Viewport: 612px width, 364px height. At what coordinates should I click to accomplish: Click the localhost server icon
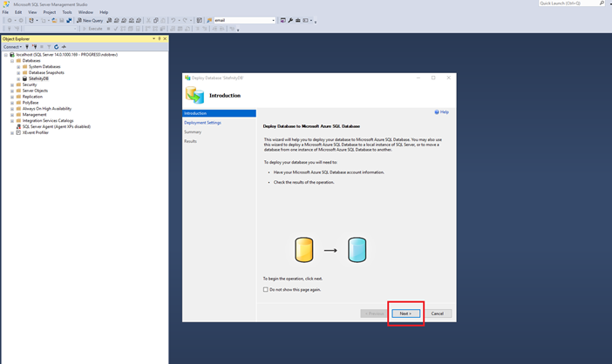pos(12,54)
